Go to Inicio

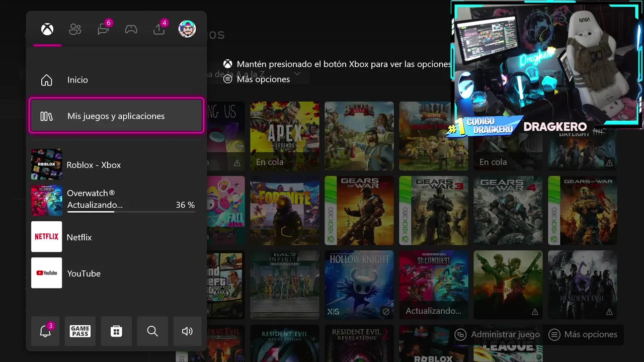[116, 80]
